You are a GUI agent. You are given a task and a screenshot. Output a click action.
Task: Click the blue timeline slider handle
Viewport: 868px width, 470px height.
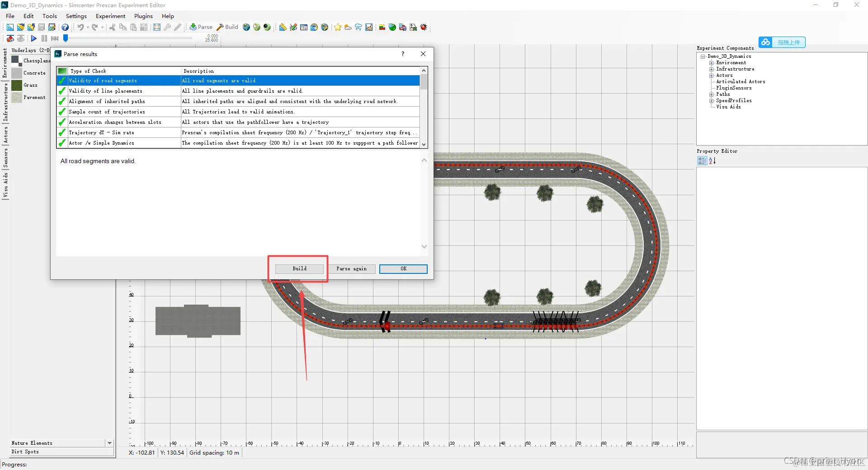(66, 38)
